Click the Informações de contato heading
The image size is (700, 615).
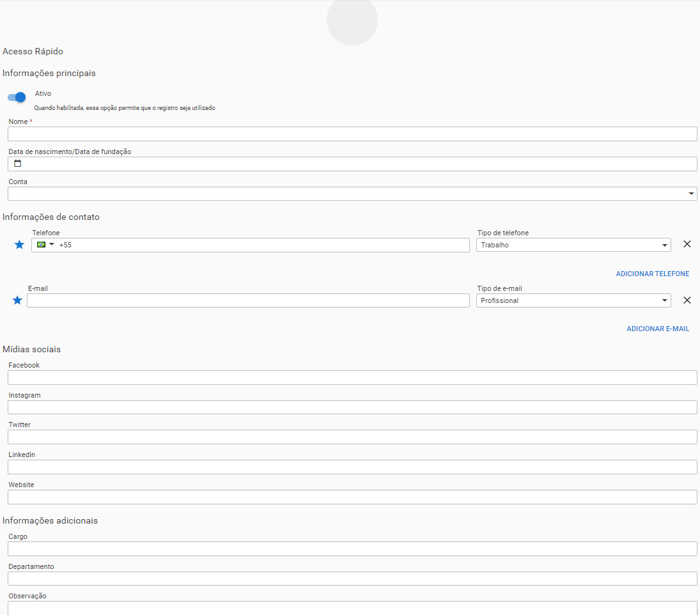(x=51, y=217)
